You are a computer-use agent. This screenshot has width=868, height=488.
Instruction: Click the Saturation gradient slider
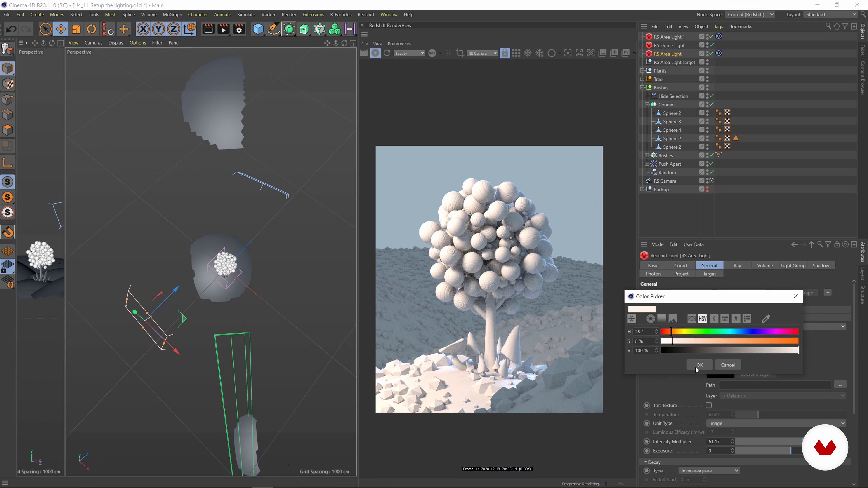tap(729, 341)
